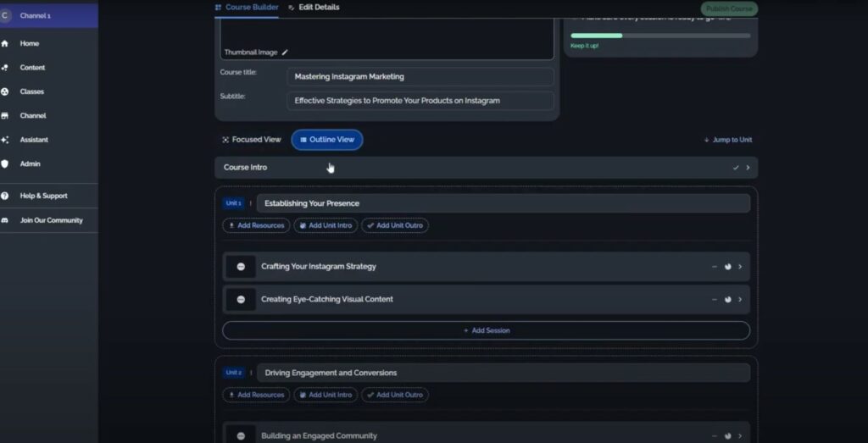Click the progress pie icon on Crafting Your Instagram Strategy
The width and height of the screenshot is (868, 443).
[728, 267]
